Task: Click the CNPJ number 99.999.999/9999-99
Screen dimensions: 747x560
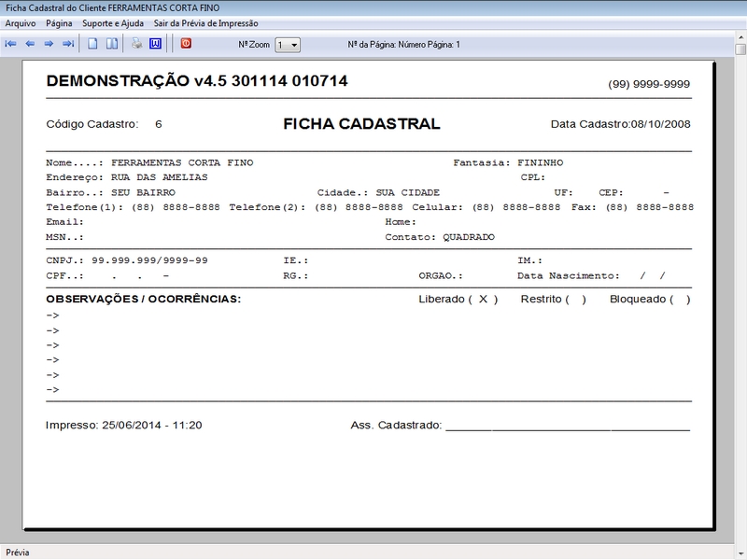Action: click(149, 260)
